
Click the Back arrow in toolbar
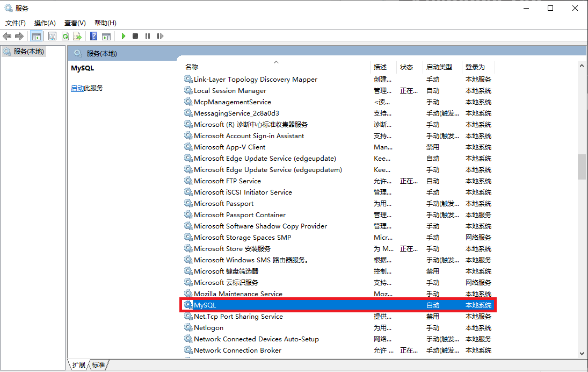(x=7, y=36)
